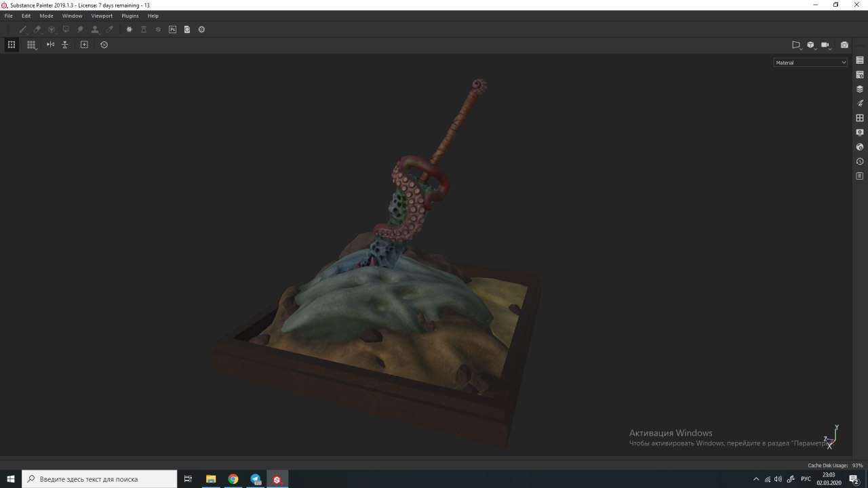Open the History panel
This screenshot has width=868, height=488.
tap(860, 161)
